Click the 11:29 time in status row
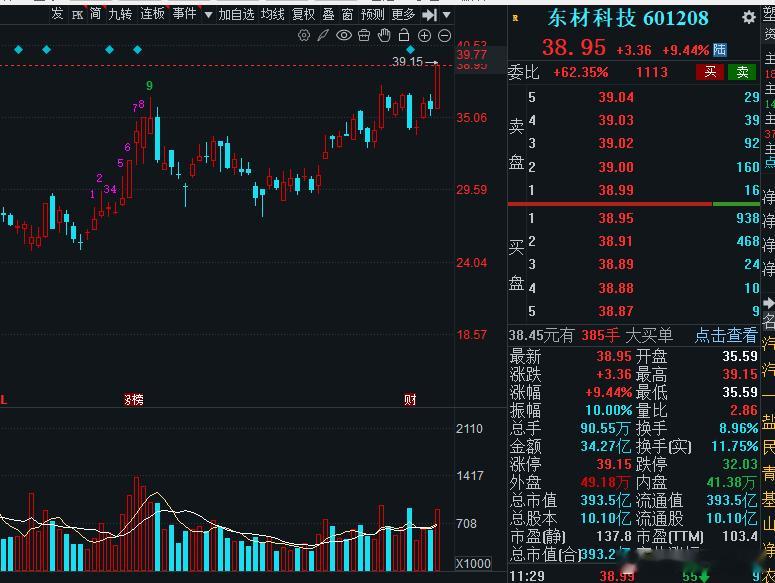This screenshot has height=583, width=775. point(527,576)
